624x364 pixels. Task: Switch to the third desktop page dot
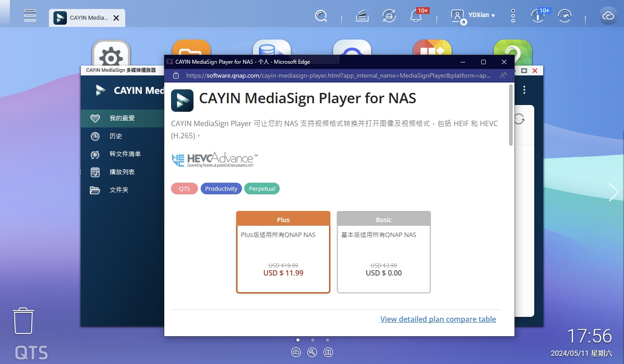327,340
